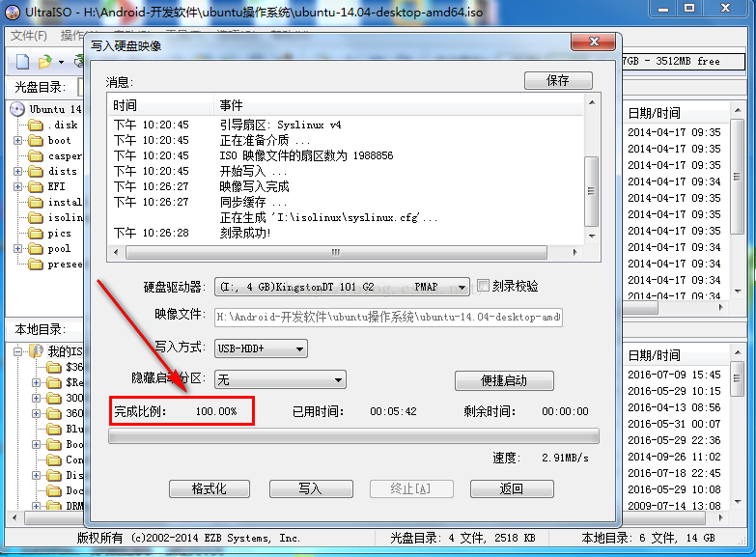Image resolution: width=756 pixels, height=557 pixels.
Task: Click message log scroll down arrow
Action: pos(592,237)
